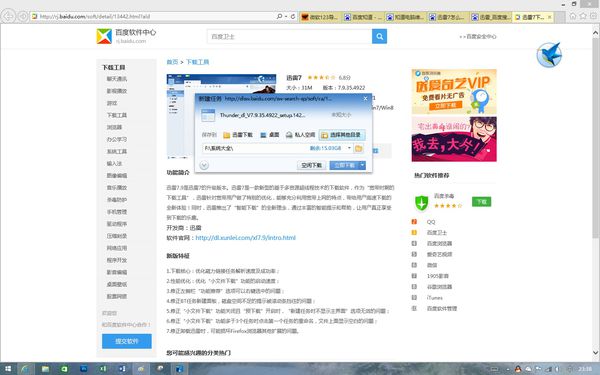Open 百度卫士 in the popular software list
The height and width of the screenshot is (375, 600).
[437, 233]
